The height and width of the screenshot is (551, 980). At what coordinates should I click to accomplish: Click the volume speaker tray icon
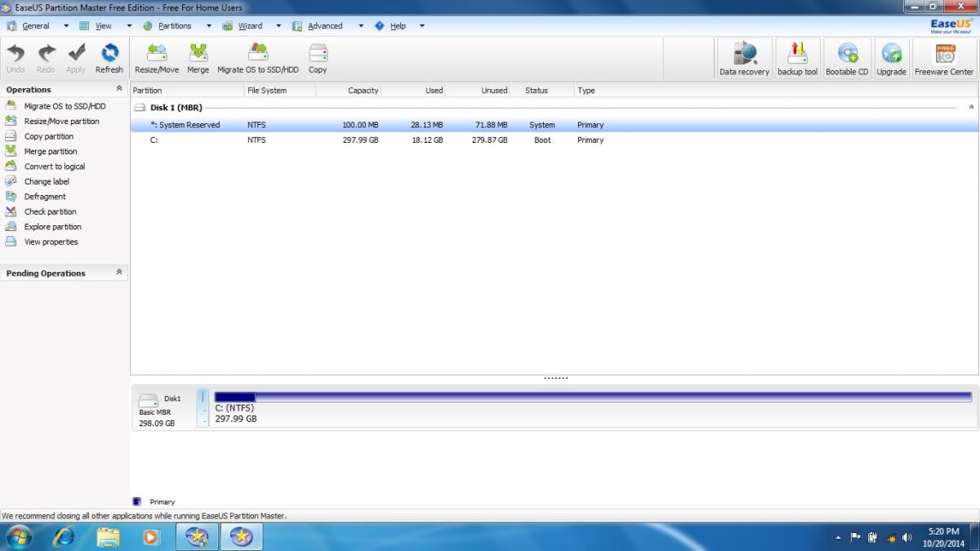[907, 537]
